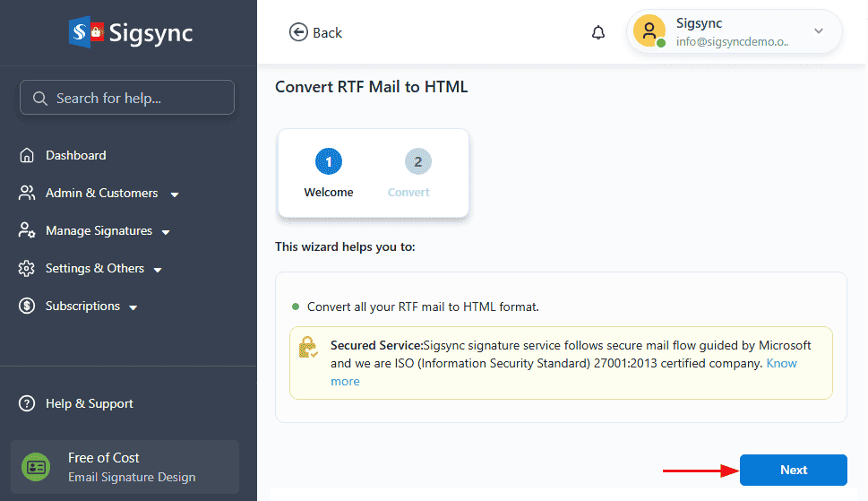This screenshot has width=868, height=501.
Task: Click the user profile avatar icon
Action: coord(649,31)
